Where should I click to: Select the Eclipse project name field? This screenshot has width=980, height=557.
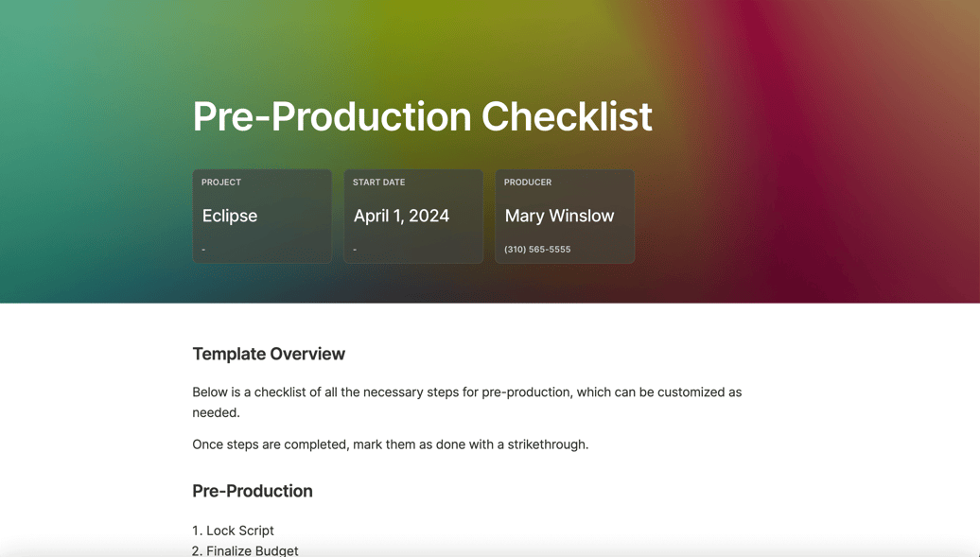click(x=230, y=216)
